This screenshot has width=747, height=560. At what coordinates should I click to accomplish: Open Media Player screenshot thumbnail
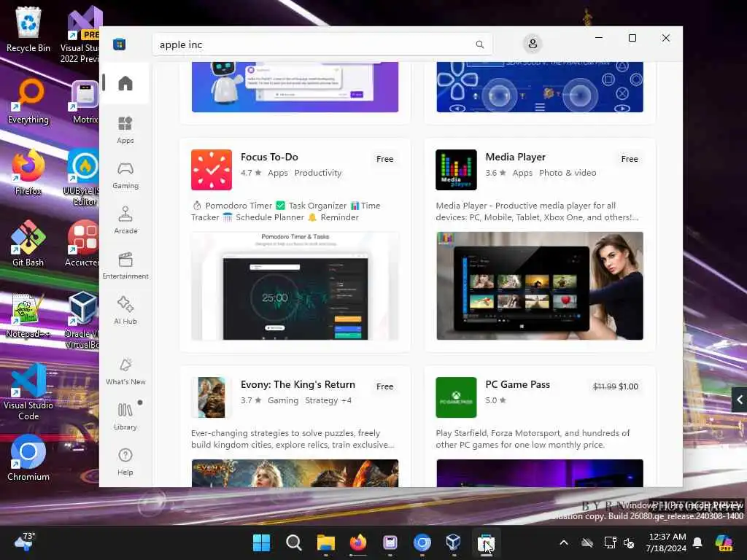click(540, 286)
